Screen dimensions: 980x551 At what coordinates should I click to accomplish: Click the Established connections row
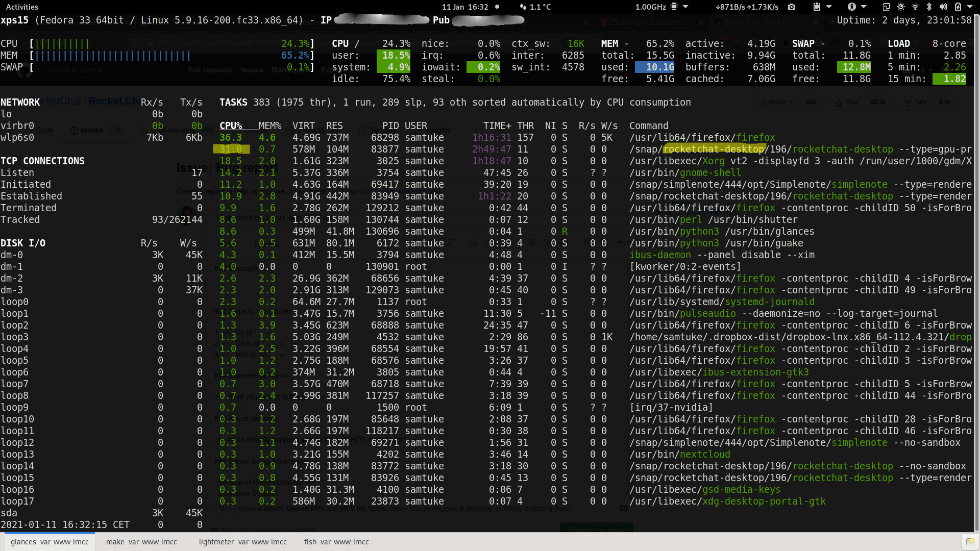coord(102,196)
